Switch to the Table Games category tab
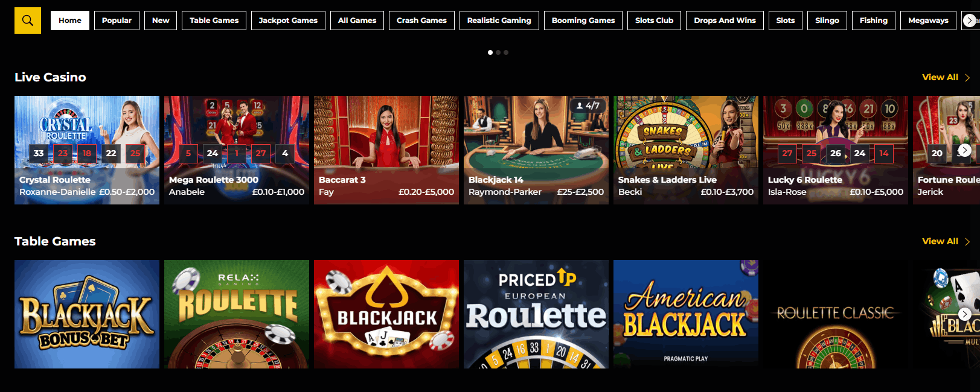Screen dimensions: 980x392 point(214,21)
